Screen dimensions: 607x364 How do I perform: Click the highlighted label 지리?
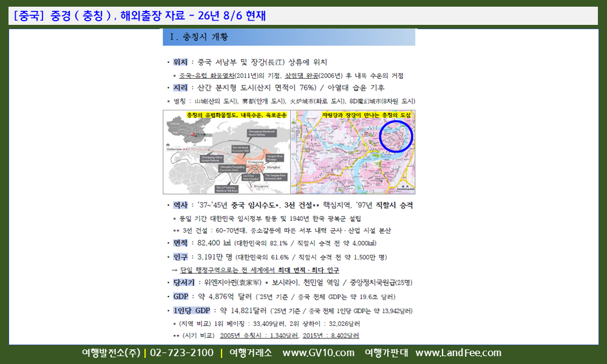tap(180, 88)
